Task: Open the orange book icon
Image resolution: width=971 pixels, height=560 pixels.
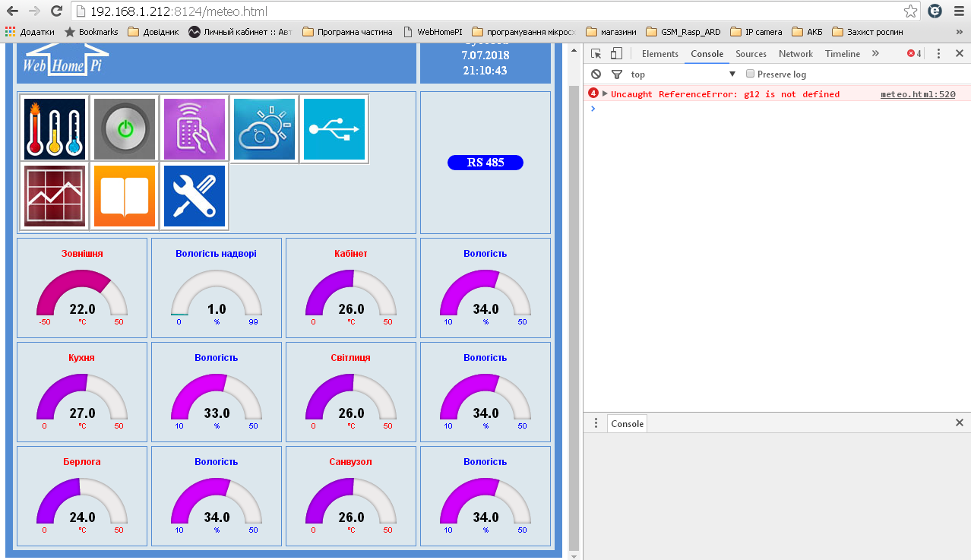Action: pyautogui.click(x=125, y=195)
